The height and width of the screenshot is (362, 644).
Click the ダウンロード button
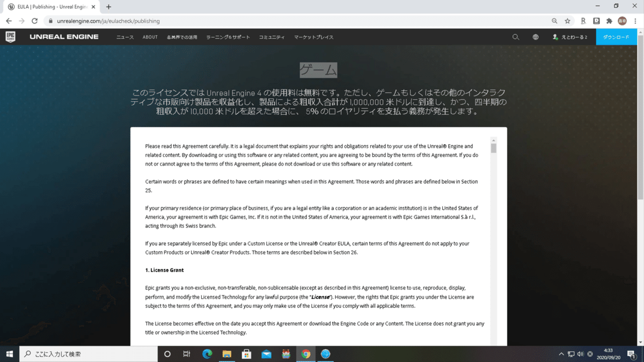(x=617, y=37)
